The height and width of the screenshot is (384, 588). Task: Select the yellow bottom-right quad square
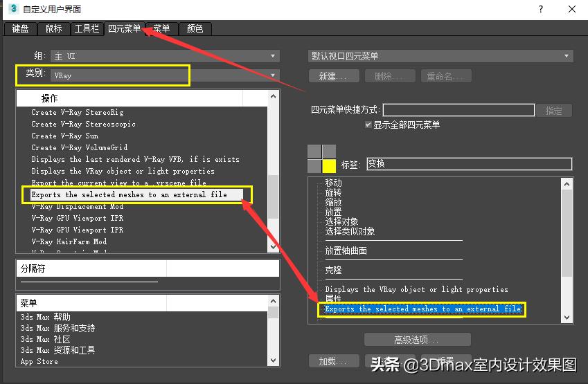coord(329,166)
